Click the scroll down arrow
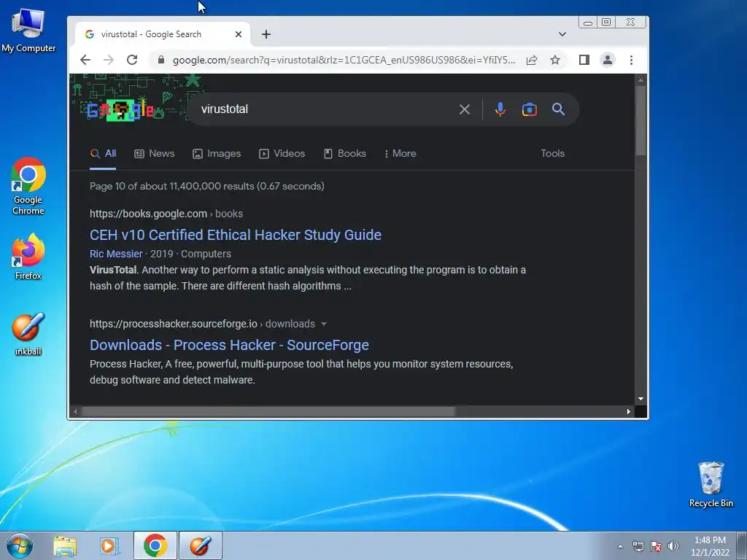 [x=640, y=399]
